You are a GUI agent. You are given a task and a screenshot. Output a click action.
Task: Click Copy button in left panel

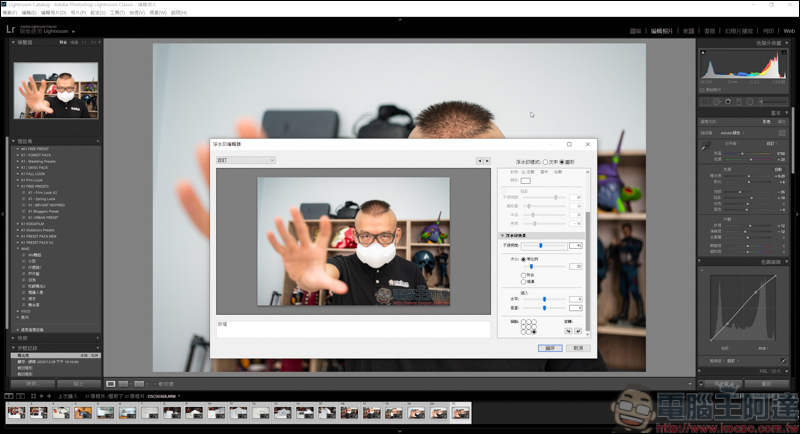pos(32,384)
